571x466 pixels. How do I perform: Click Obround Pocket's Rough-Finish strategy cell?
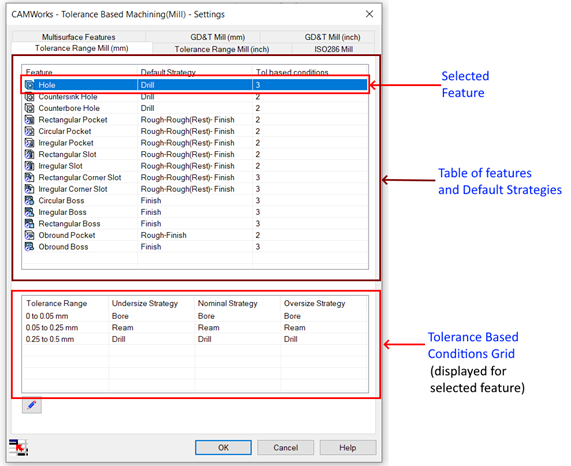[164, 236]
